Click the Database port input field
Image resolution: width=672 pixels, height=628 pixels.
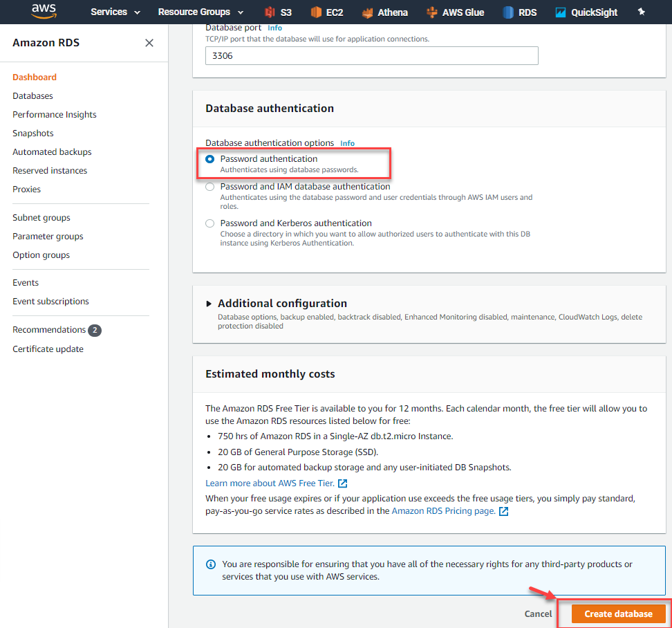[371, 56]
